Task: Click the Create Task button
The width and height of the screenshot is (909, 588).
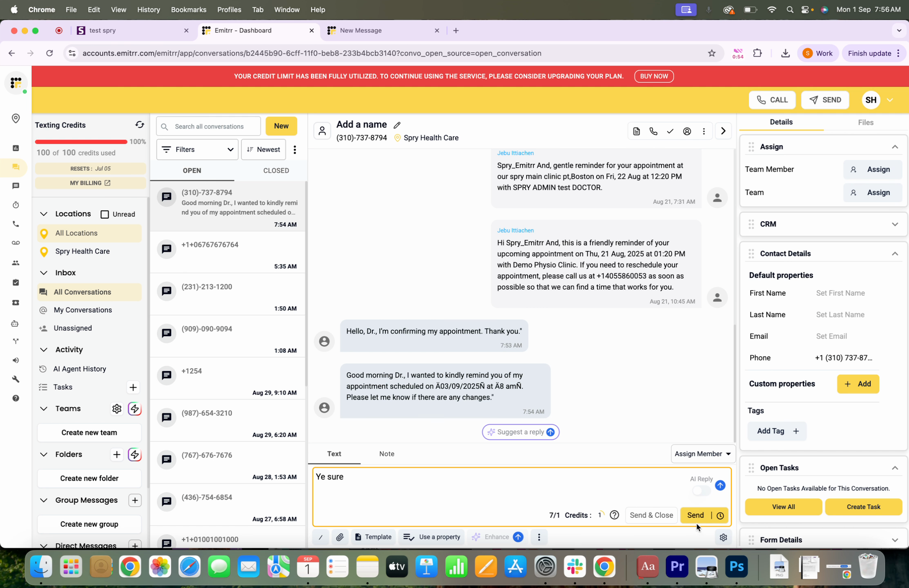Action: 863,507
